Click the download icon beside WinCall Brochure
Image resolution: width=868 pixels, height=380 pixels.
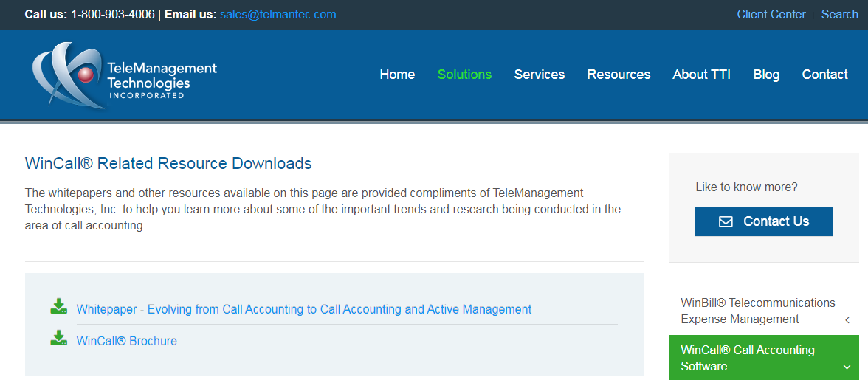click(58, 338)
